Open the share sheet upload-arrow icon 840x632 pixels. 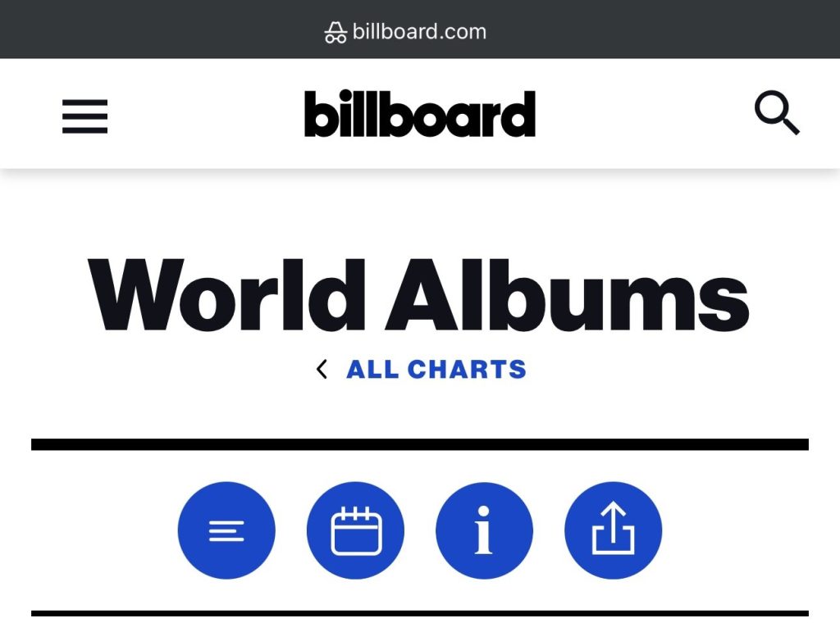click(x=614, y=530)
